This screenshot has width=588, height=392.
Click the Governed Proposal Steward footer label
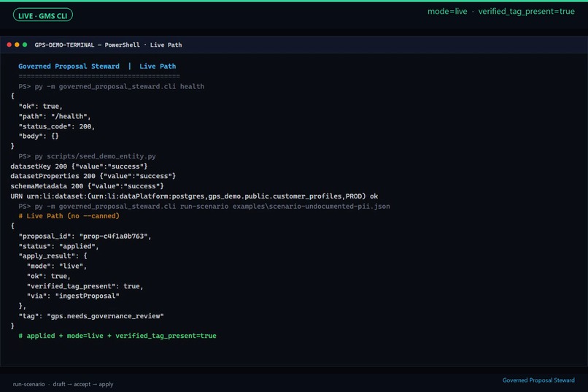pyautogui.click(x=538, y=380)
